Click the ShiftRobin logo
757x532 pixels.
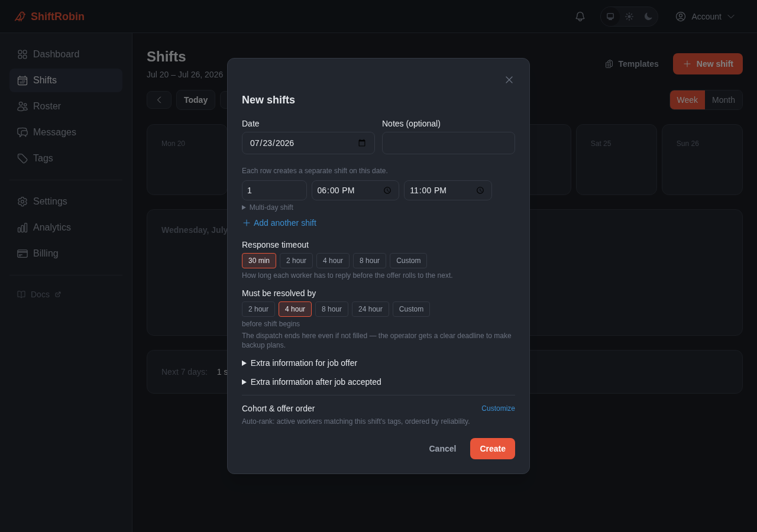tap(50, 17)
